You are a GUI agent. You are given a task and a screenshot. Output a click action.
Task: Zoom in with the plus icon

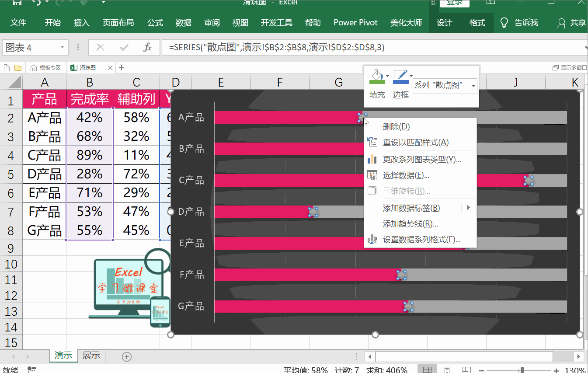coord(556,370)
